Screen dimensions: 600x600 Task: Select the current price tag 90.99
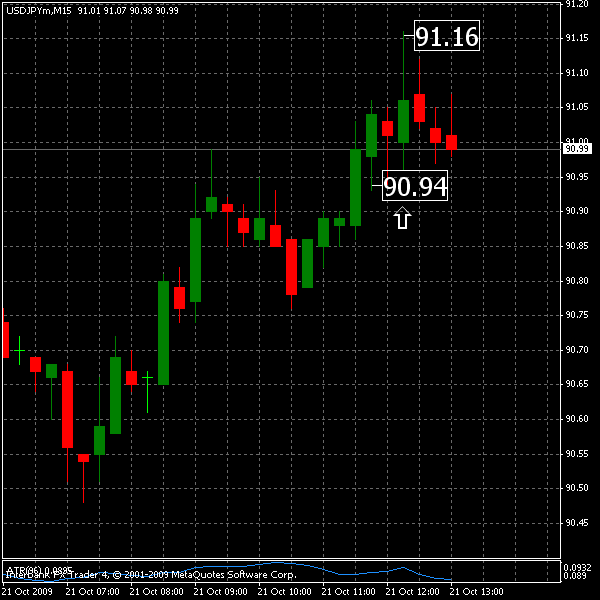[x=577, y=148]
